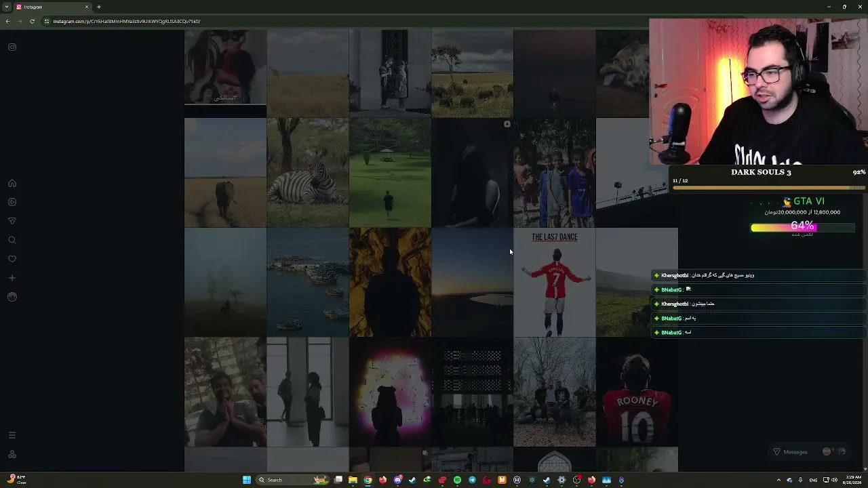The image size is (868, 488).
Task: Open the group of children photo
Action: point(555,172)
